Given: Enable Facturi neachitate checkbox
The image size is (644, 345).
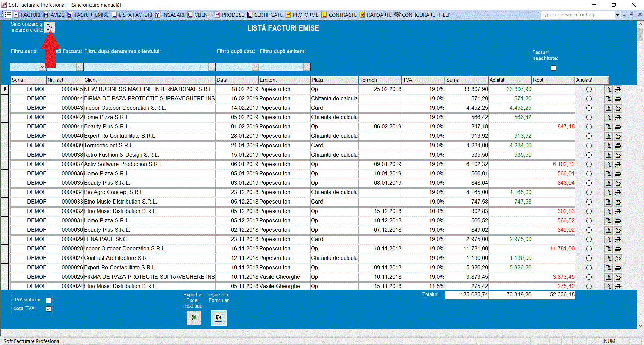Looking at the screenshot, I should pyautogui.click(x=554, y=68).
